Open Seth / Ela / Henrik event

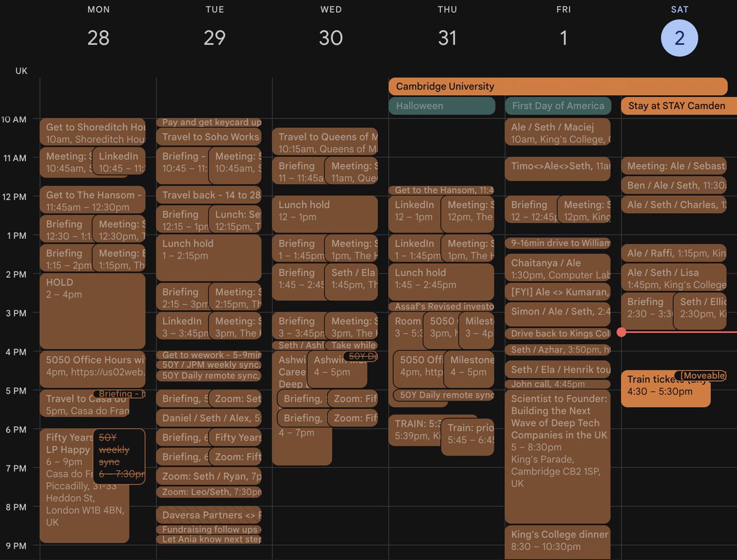(x=558, y=370)
